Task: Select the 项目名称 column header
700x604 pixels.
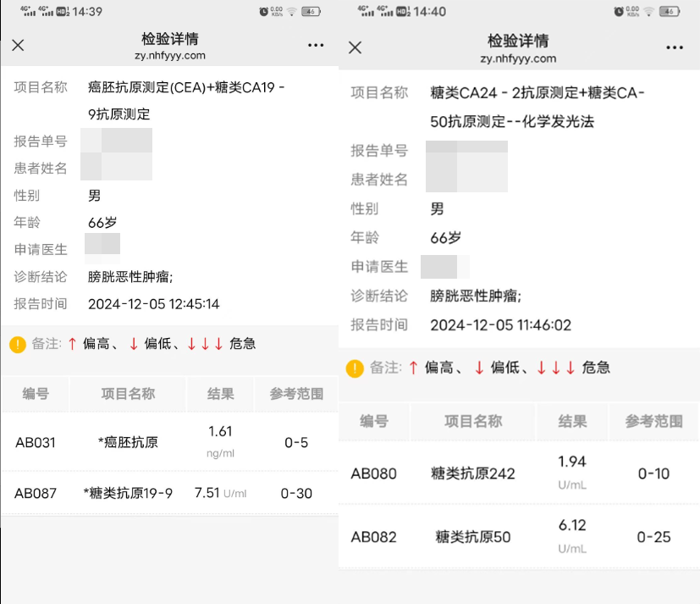Action: coord(127,394)
